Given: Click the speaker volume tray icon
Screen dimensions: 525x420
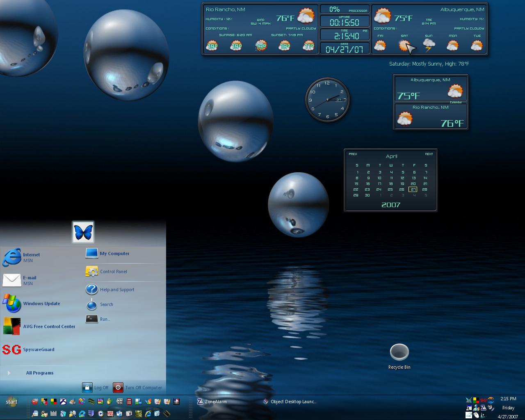Looking at the screenshot, I should [491, 407].
